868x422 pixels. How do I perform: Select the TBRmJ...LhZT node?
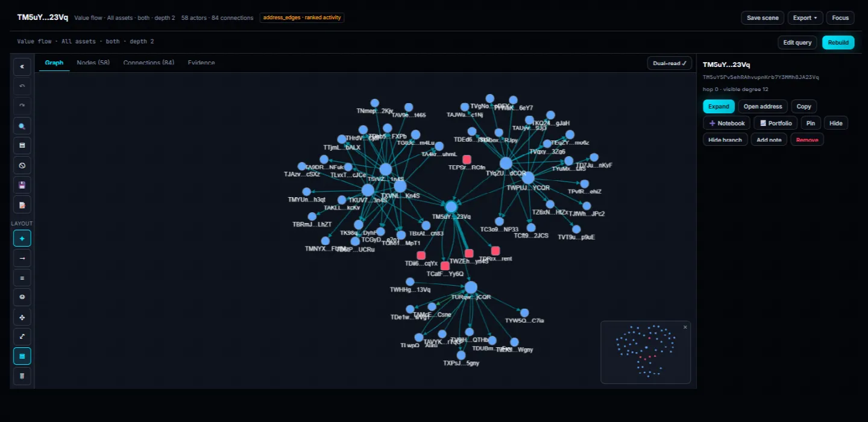(x=312, y=216)
